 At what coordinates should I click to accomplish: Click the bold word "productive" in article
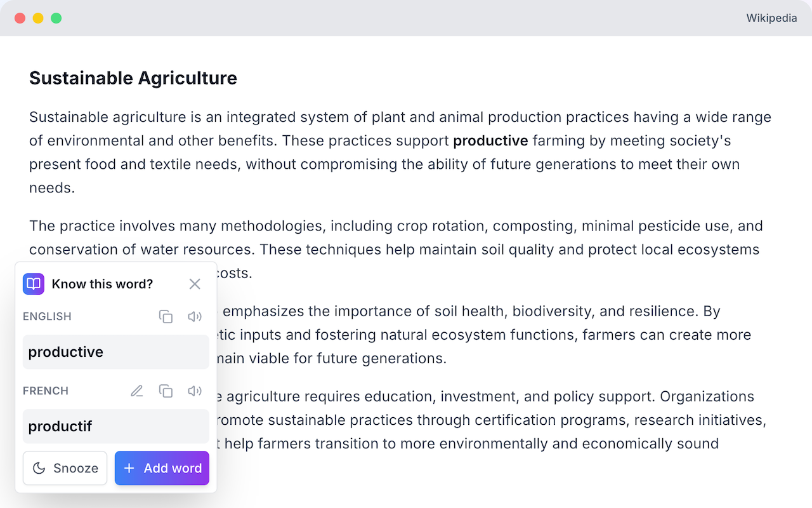pyautogui.click(x=490, y=140)
